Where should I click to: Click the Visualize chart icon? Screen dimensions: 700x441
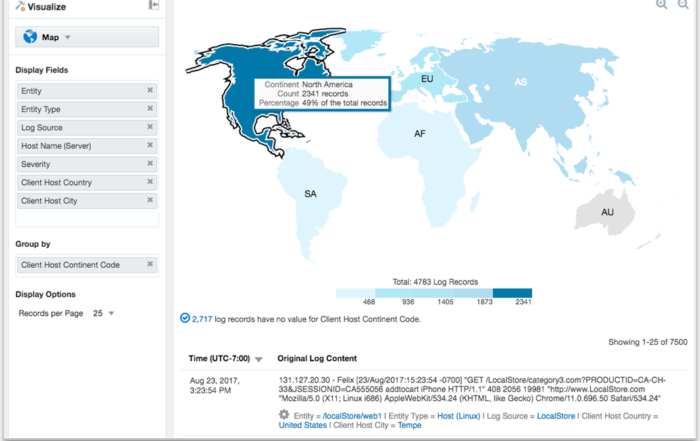tap(20, 6)
